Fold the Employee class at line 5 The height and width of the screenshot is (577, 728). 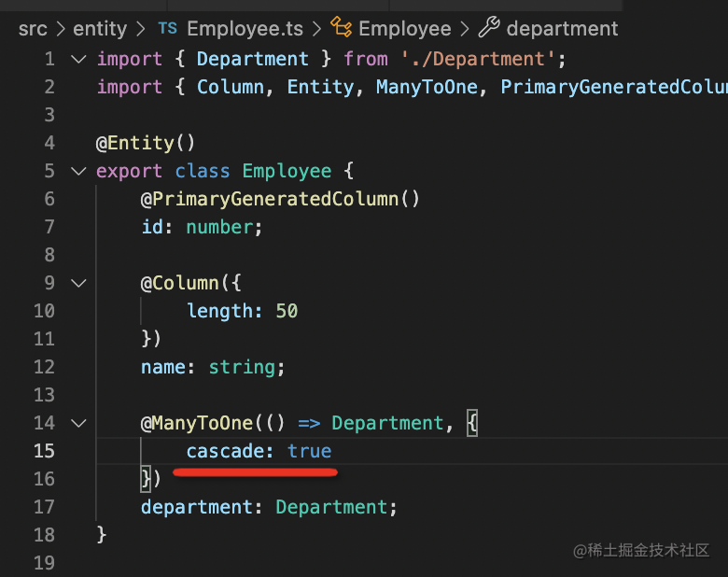(78, 171)
